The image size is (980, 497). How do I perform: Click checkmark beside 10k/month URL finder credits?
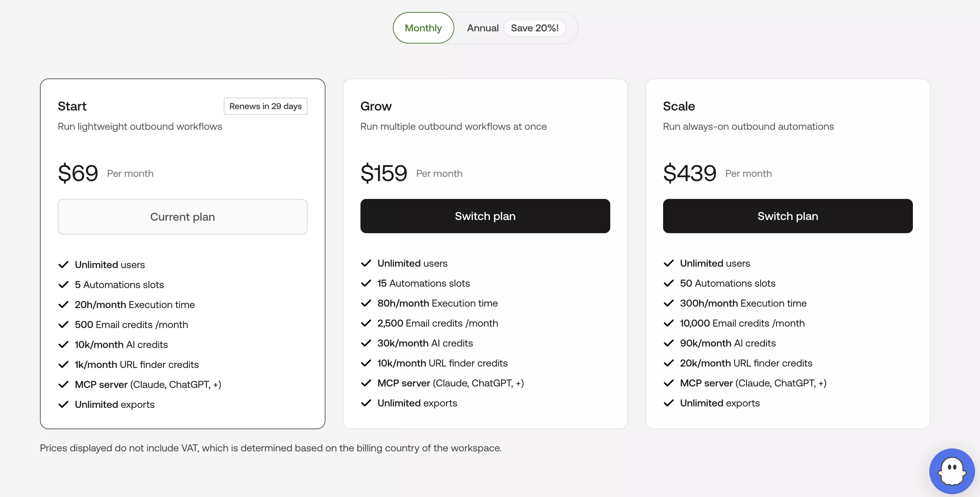tap(366, 363)
